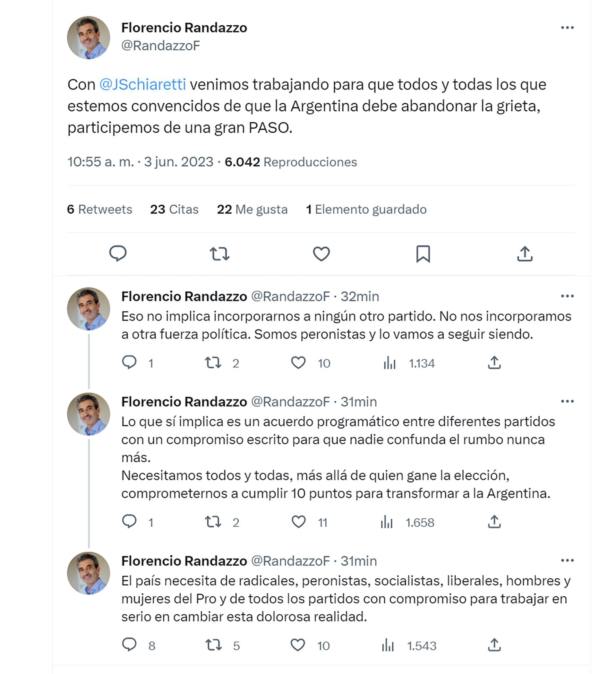View the 6 Retweets list
The width and height of the screenshot is (616, 674).
point(100,209)
